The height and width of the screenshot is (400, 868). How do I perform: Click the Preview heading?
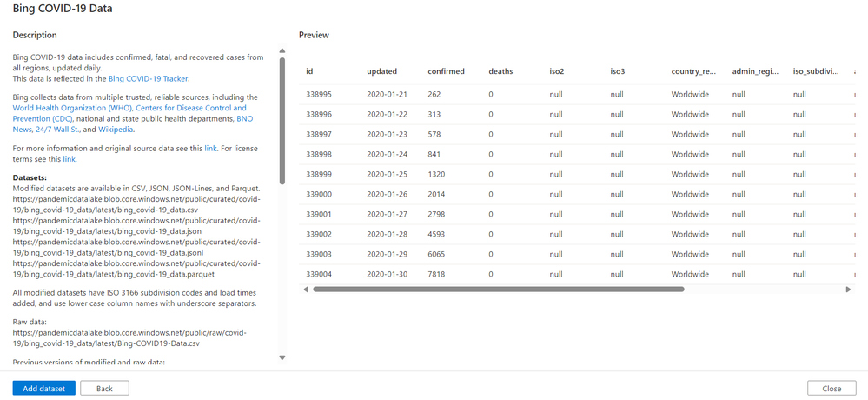314,35
